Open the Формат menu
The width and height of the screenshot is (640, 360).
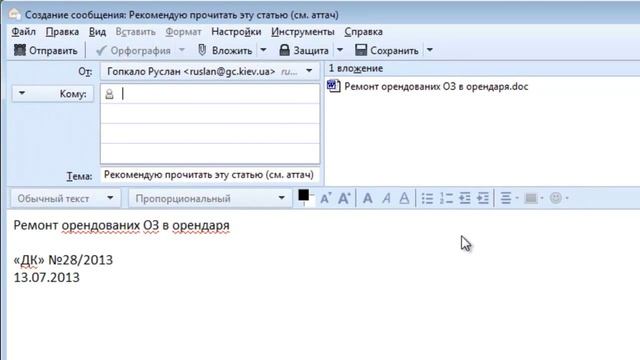point(183,32)
